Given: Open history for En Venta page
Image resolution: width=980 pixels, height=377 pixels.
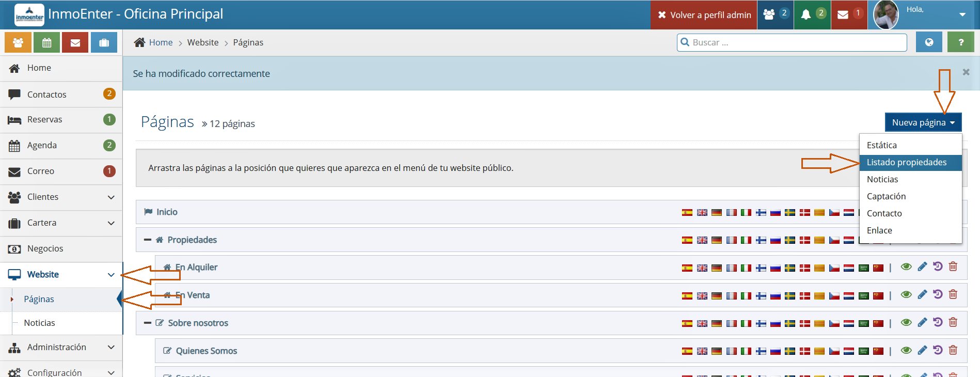Looking at the screenshot, I should tap(938, 294).
